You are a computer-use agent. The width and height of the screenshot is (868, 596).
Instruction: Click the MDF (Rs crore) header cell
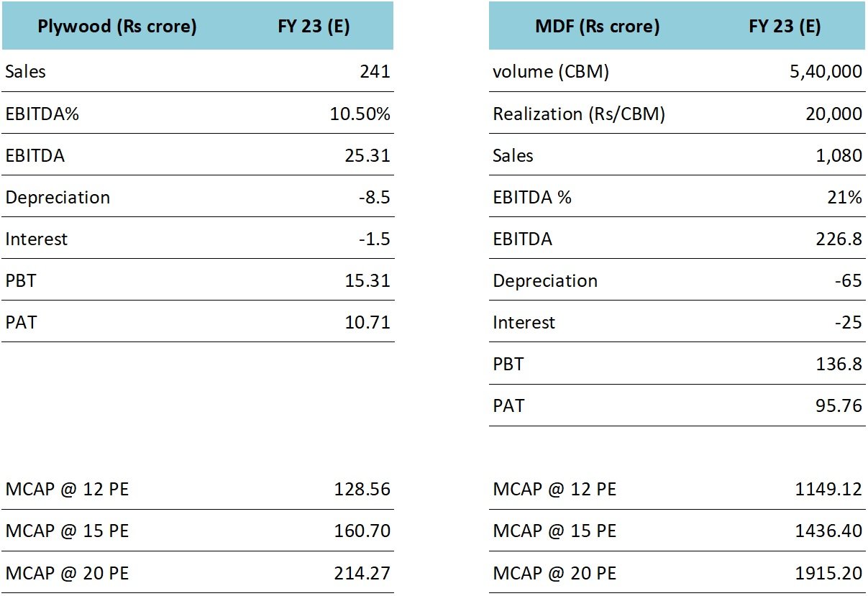pos(597,27)
